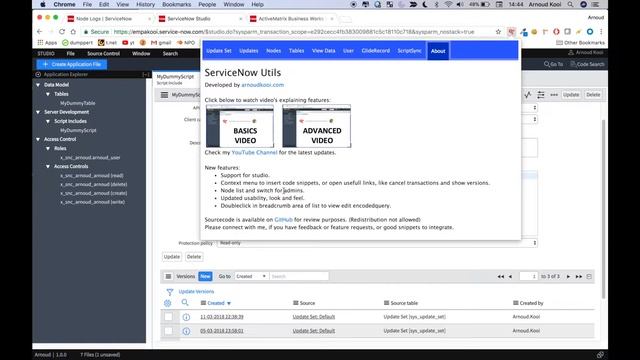Open the Studio File menu
This screenshot has width=640, height=360.
71,53
